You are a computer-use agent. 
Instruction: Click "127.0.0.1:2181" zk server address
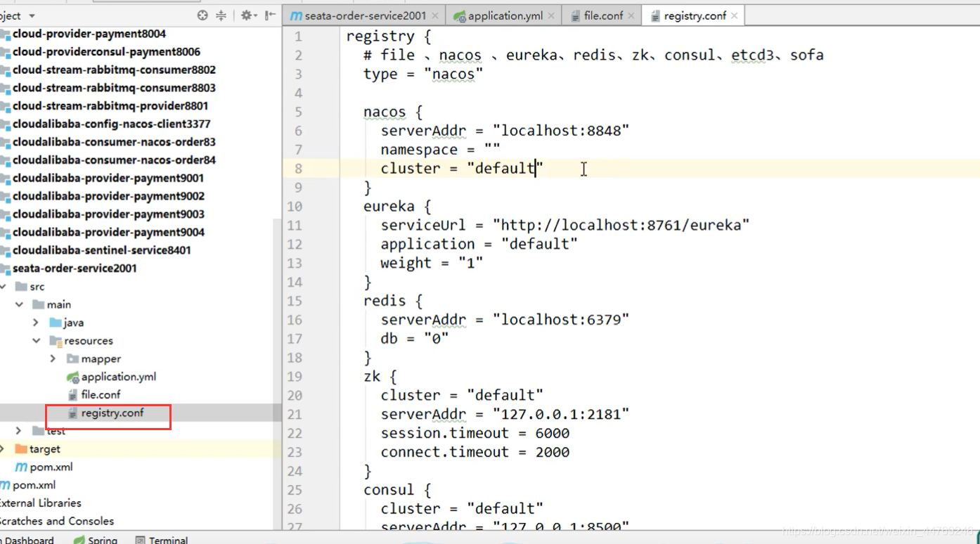560,415
